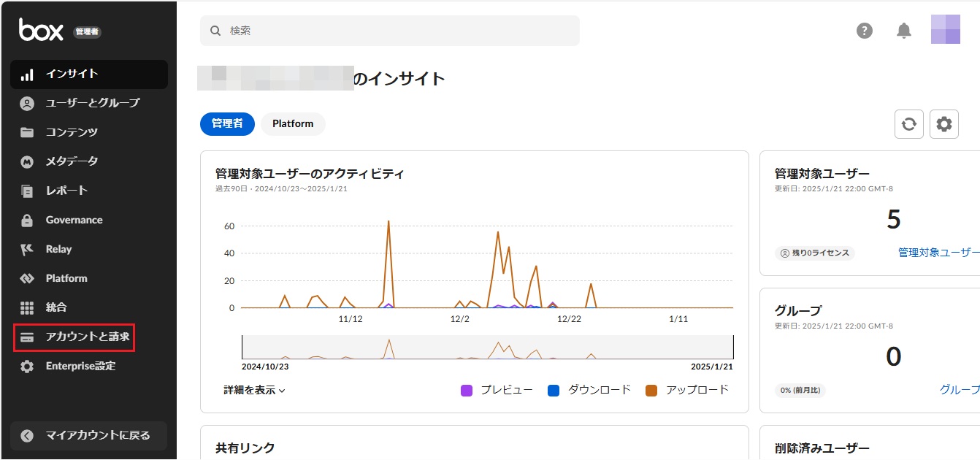The width and height of the screenshot is (980, 460).
Task: Click the Box logo
Action: point(42,30)
